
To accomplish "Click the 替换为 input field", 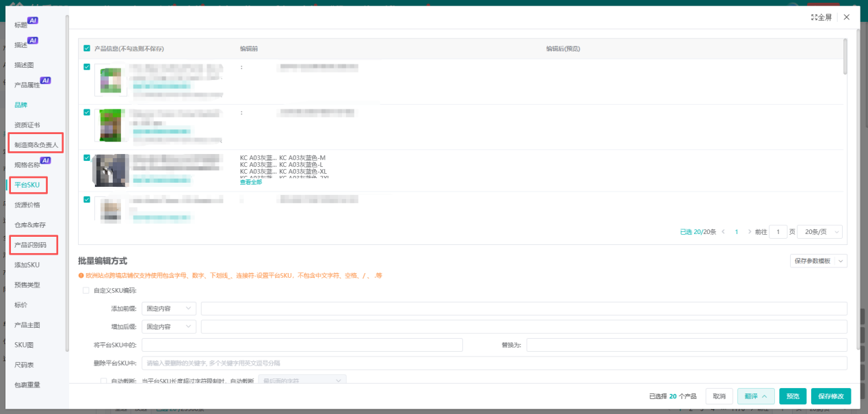I will coord(687,345).
